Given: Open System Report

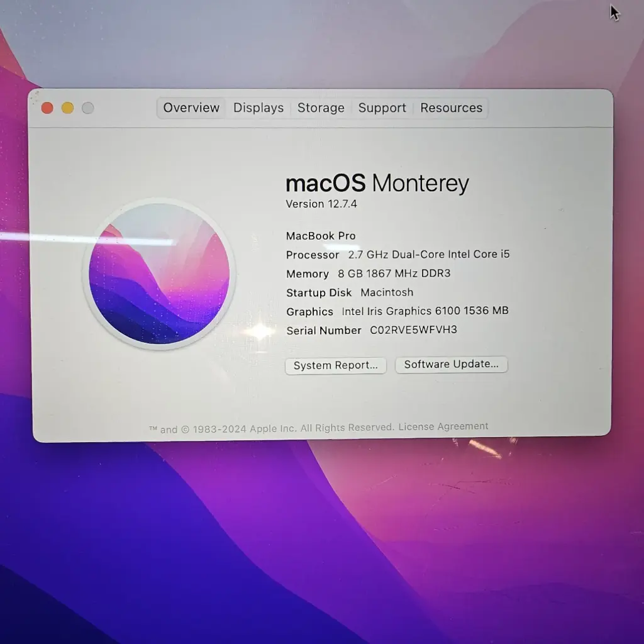Looking at the screenshot, I should (x=336, y=365).
